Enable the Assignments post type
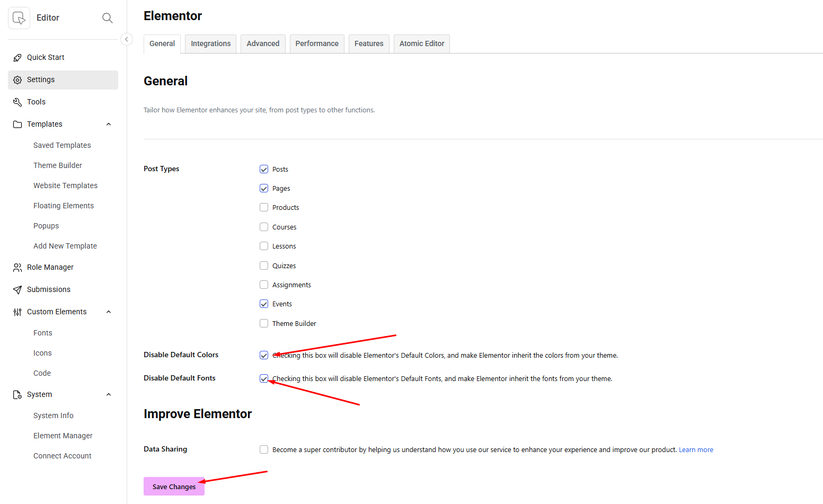The image size is (823, 504). [264, 285]
